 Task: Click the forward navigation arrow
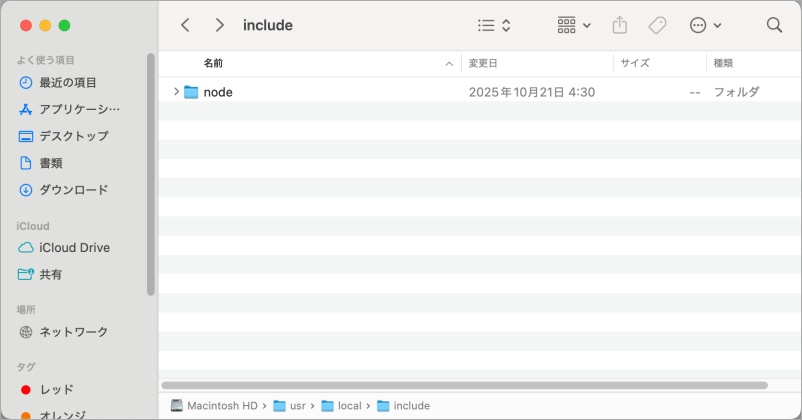click(x=219, y=25)
